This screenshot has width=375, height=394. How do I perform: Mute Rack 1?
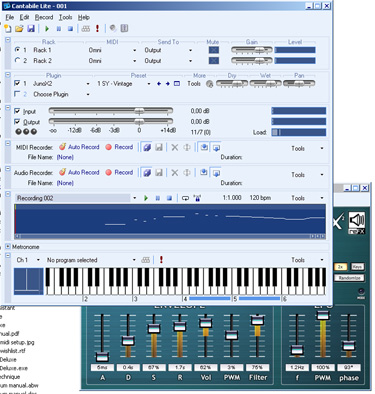point(214,50)
